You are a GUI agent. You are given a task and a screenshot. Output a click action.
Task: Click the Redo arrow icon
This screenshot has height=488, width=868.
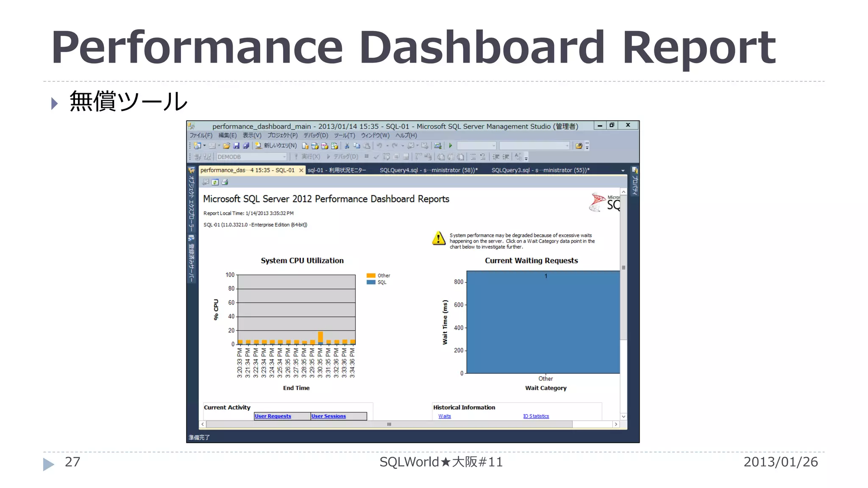pos(395,146)
